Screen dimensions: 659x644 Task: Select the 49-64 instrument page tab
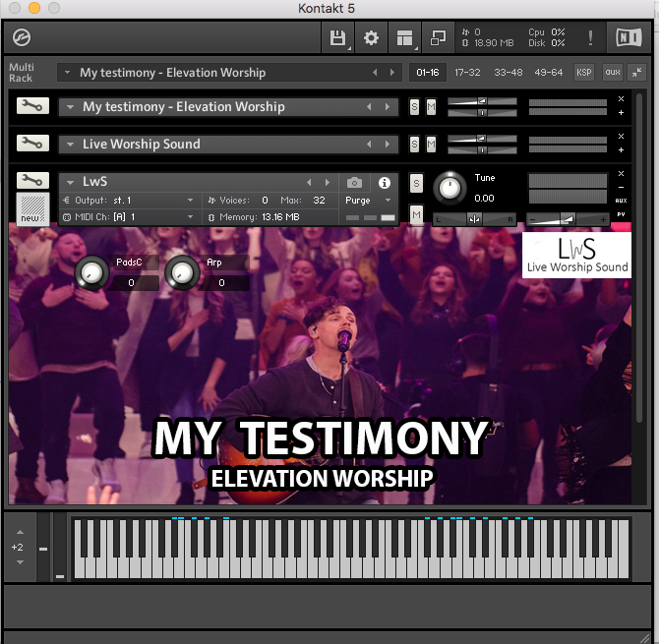tap(549, 72)
